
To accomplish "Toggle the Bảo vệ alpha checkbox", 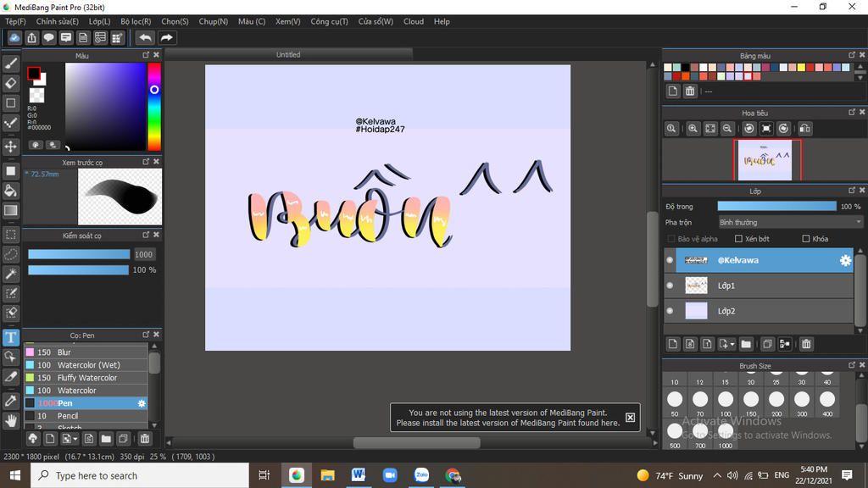I will click(671, 239).
